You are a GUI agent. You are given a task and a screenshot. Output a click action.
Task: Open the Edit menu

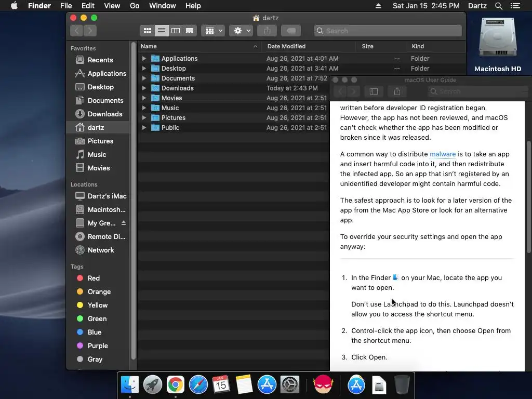[x=88, y=6]
